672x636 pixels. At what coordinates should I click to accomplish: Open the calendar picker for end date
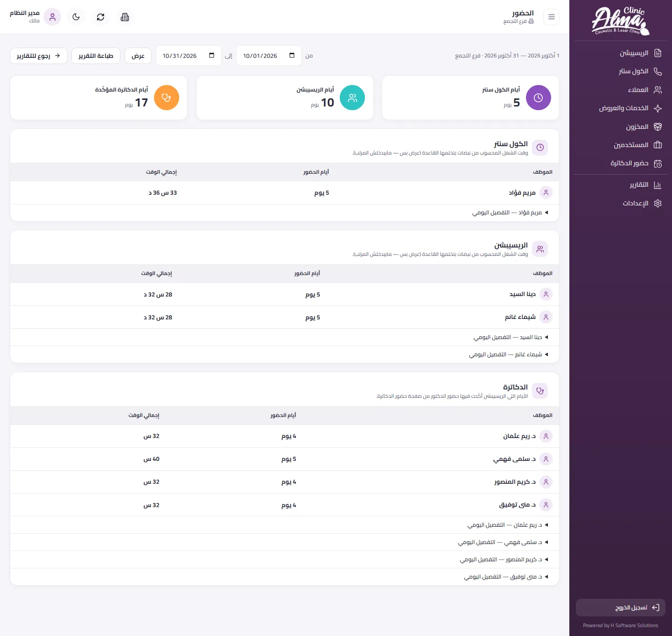(x=212, y=56)
